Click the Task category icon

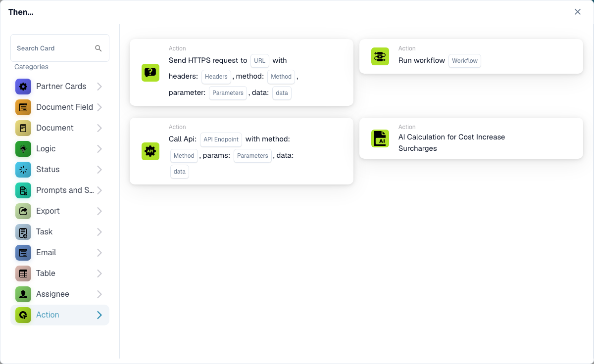pos(23,232)
